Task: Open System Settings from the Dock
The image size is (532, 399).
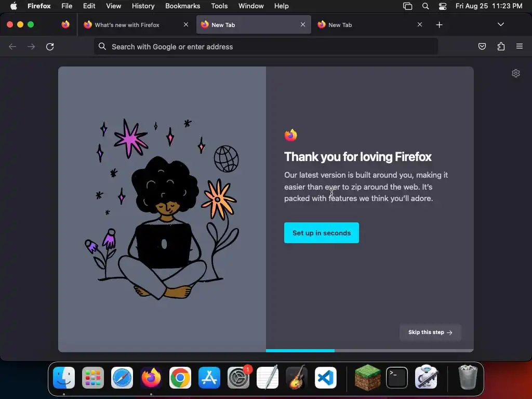Action: (238, 378)
